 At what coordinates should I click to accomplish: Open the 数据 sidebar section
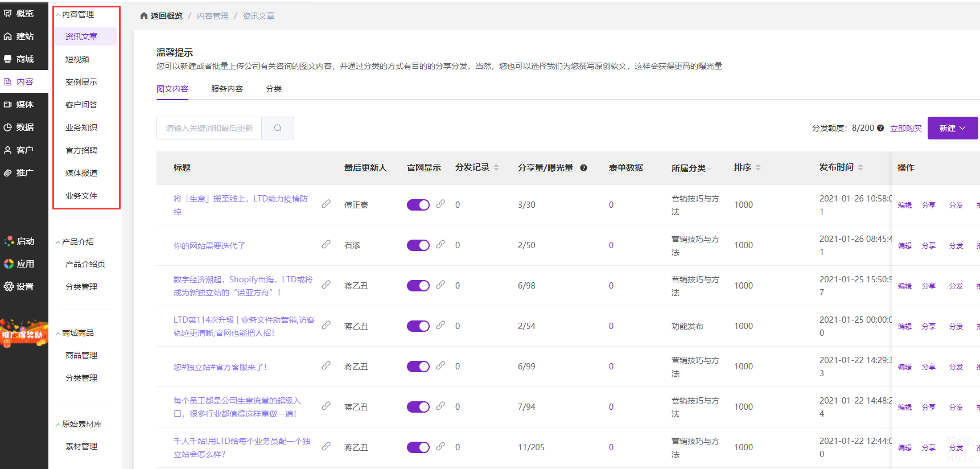coord(24,127)
